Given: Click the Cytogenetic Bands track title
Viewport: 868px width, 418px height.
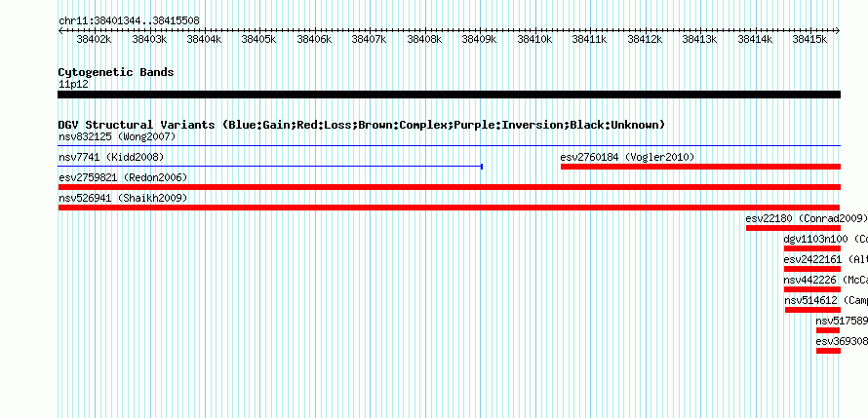Looking at the screenshot, I should tap(116, 72).
